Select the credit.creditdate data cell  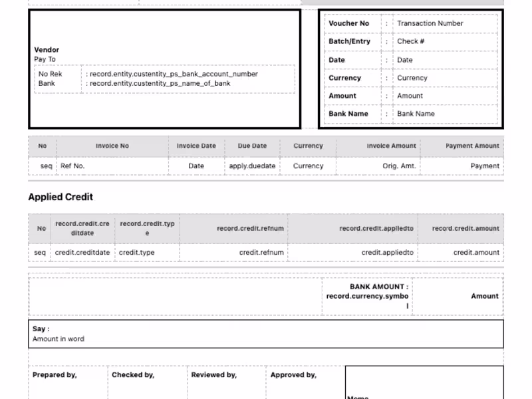82,253
